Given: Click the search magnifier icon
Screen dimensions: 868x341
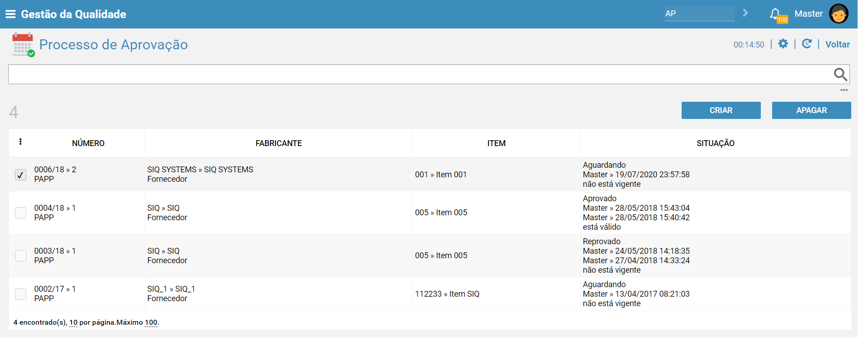Looking at the screenshot, I should [x=840, y=74].
